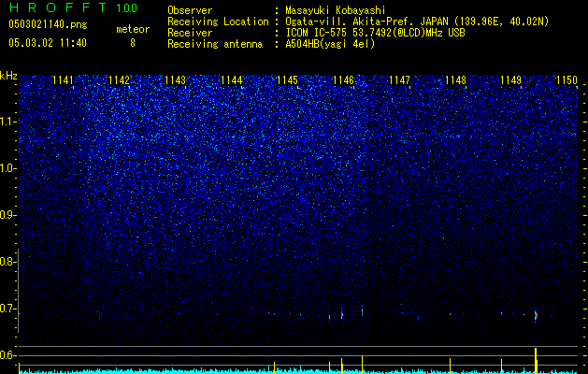Viewport: 588px width, 374px height.
Task: Click the 1143 time axis label
Action: pos(175,80)
